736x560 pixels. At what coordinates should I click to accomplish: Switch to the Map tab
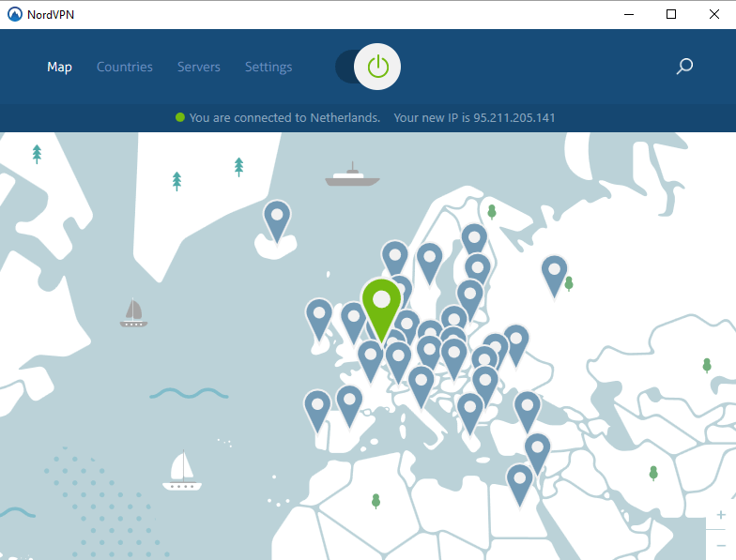tap(60, 68)
